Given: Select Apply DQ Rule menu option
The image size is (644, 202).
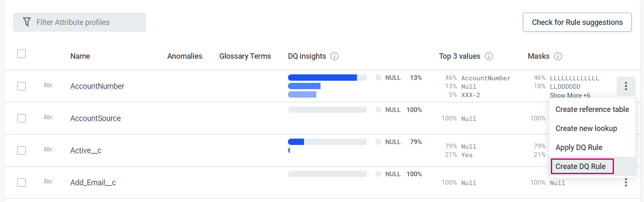Looking at the screenshot, I should [579, 147].
